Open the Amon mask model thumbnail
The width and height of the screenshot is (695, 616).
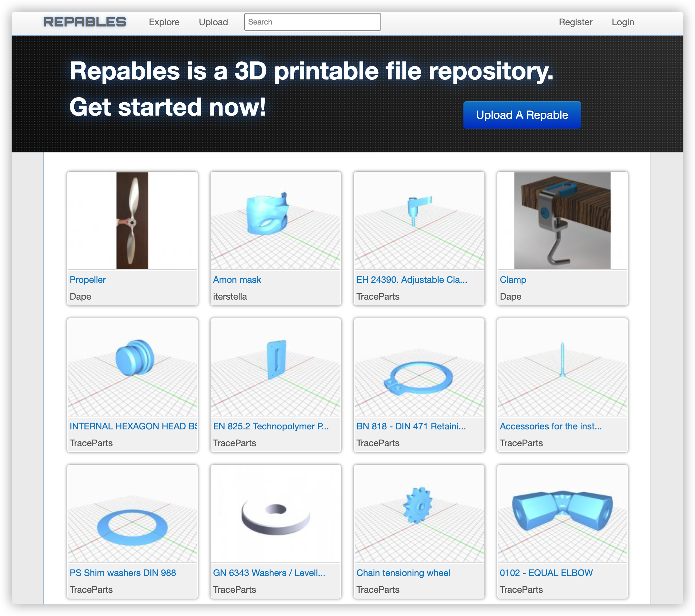coord(275,221)
